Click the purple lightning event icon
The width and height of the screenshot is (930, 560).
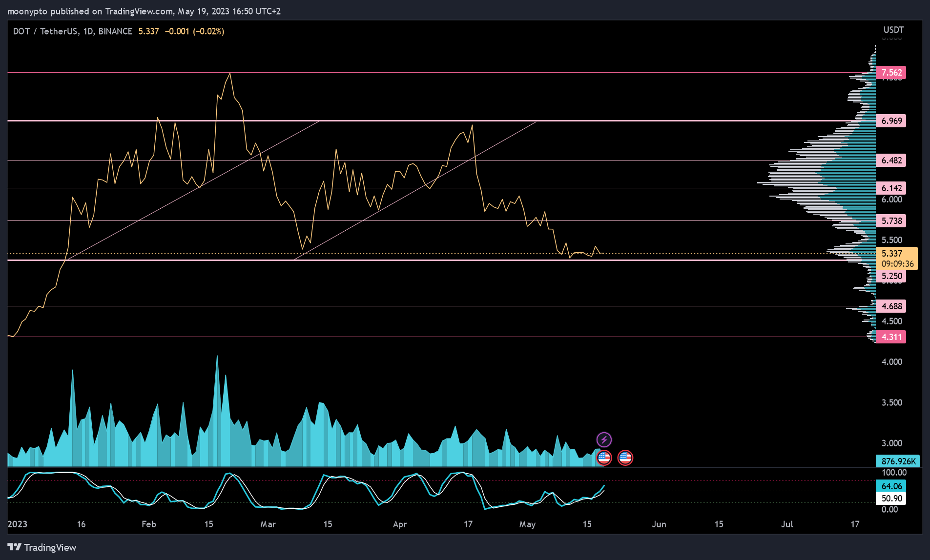(x=604, y=440)
